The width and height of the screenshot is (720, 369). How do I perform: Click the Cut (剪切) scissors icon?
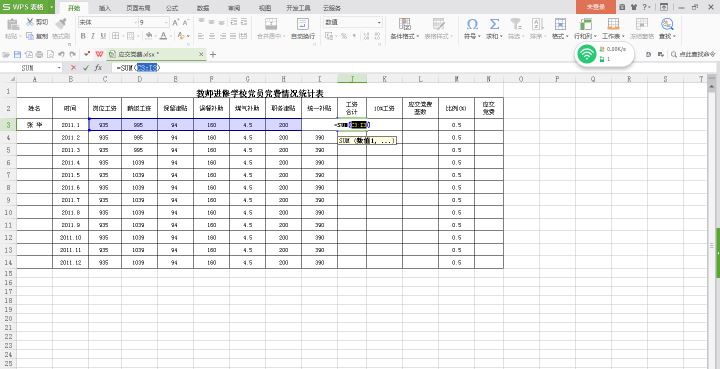[30, 22]
